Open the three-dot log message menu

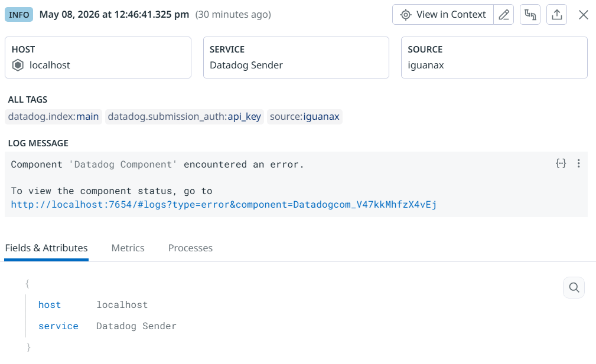tap(578, 163)
